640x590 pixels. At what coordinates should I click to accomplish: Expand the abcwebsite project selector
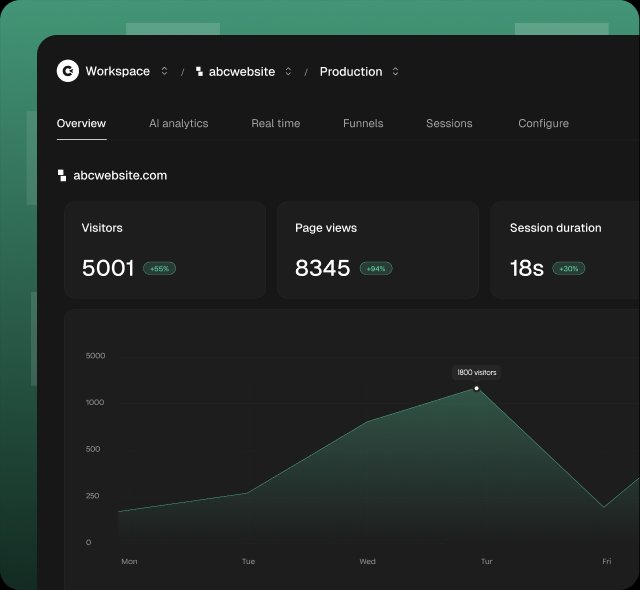tap(288, 71)
